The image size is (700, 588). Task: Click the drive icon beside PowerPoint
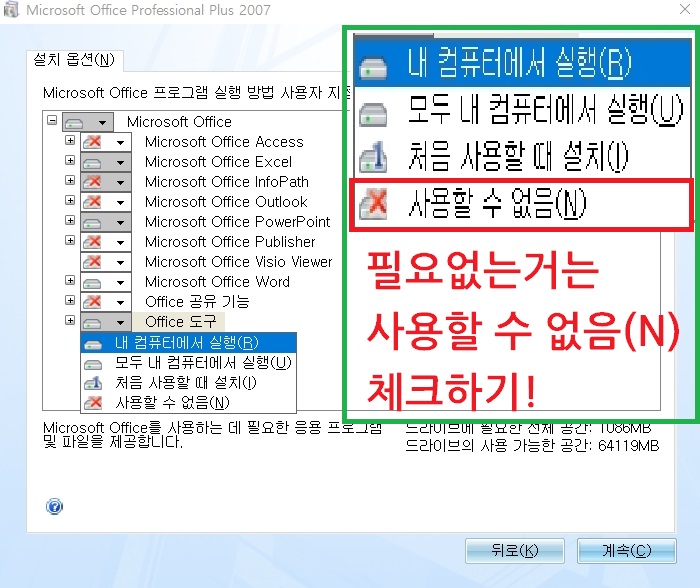pyautogui.click(x=92, y=223)
